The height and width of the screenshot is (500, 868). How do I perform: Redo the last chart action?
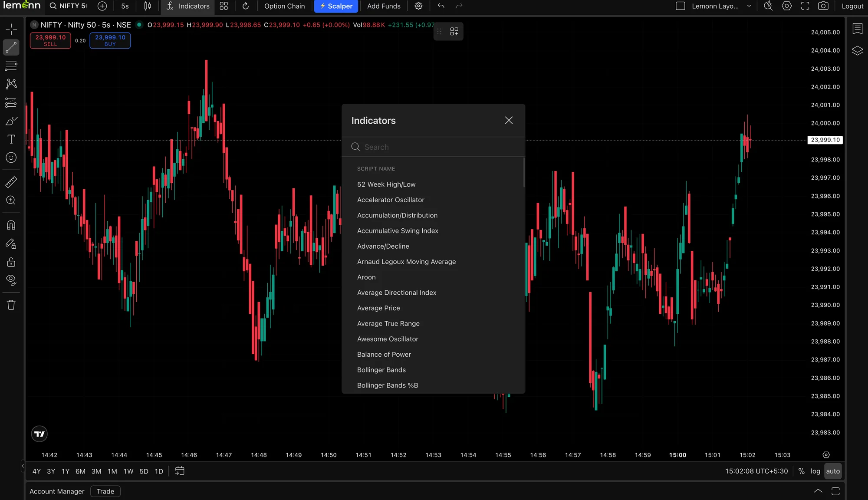(459, 6)
